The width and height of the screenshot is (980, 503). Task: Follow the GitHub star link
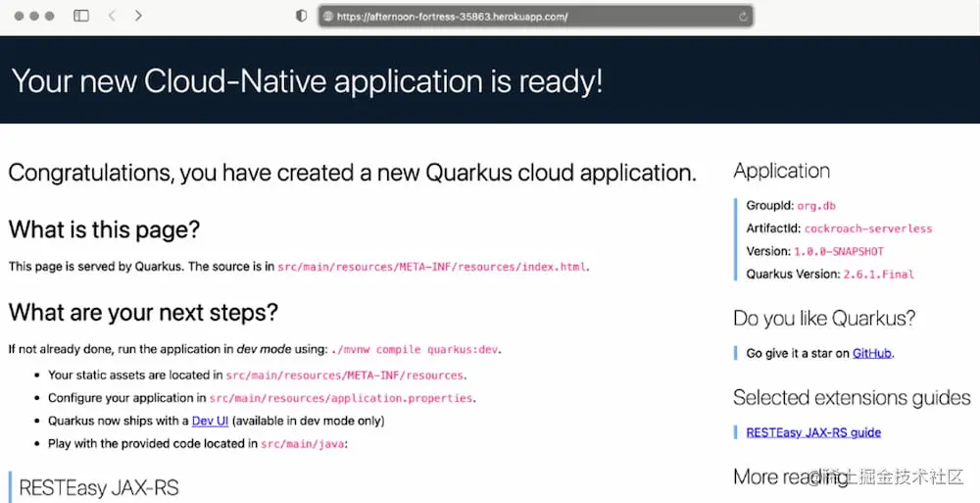click(x=872, y=354)
